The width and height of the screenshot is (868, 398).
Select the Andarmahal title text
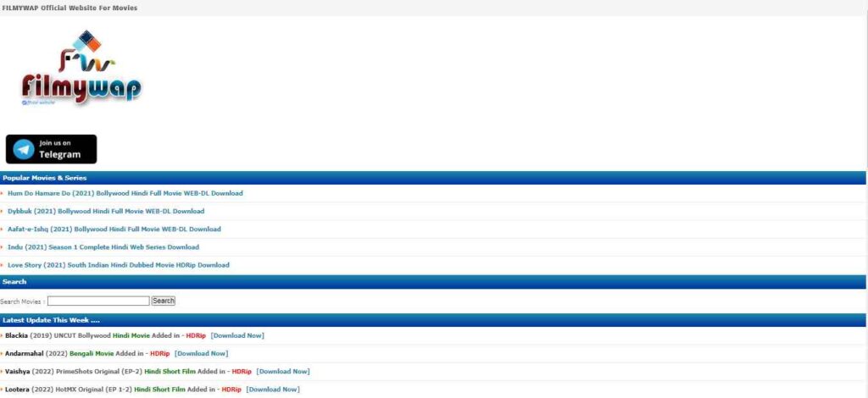tap(25, 353)
